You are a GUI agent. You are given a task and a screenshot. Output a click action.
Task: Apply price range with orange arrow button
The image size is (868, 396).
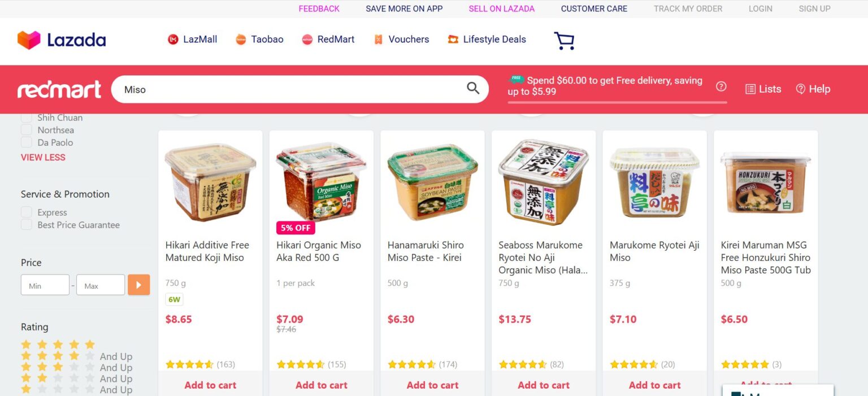coord(139,285)
